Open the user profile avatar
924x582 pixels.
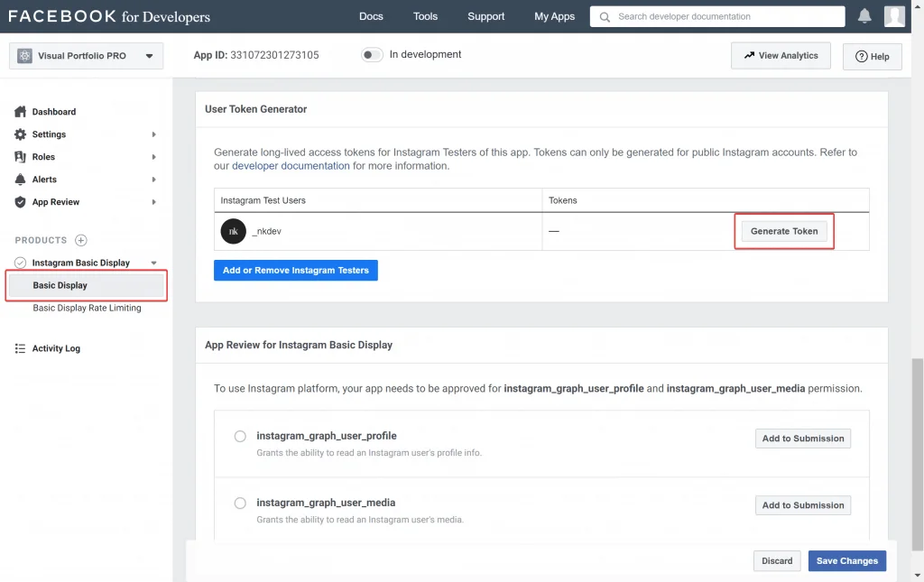[894, 16]
